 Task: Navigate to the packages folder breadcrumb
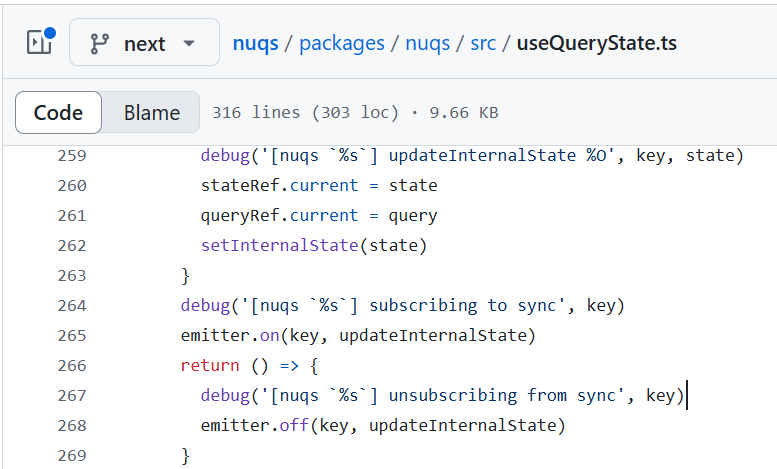[342, 43]
